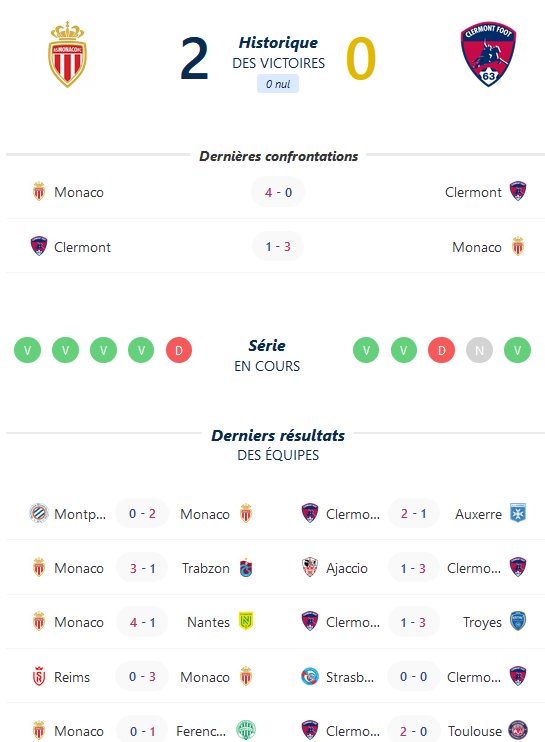Viewport: 545px width, 742px height.
Task: Open the Clermont 1 - 3 Monaco score
Action: click(x=278, y=247)
